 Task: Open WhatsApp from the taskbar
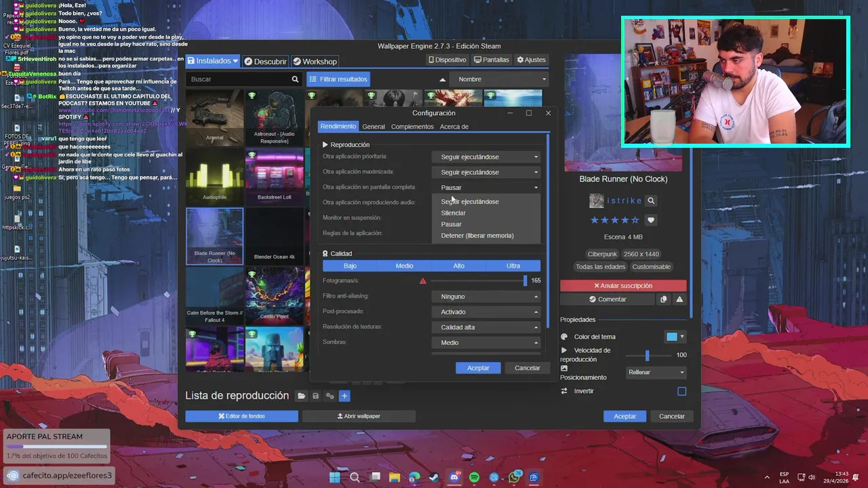pos(514,477)
